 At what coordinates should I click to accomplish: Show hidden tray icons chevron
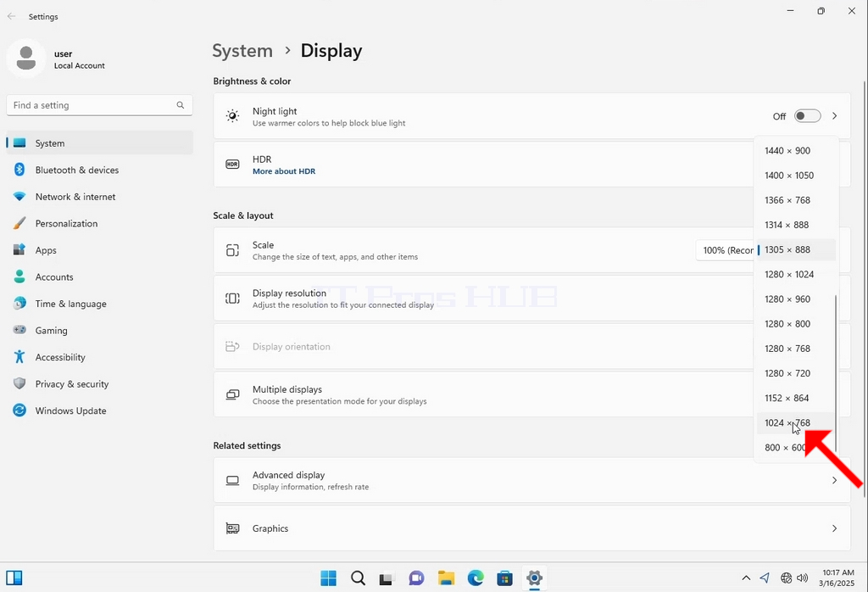pyautogui.click(x=746, y=578)
